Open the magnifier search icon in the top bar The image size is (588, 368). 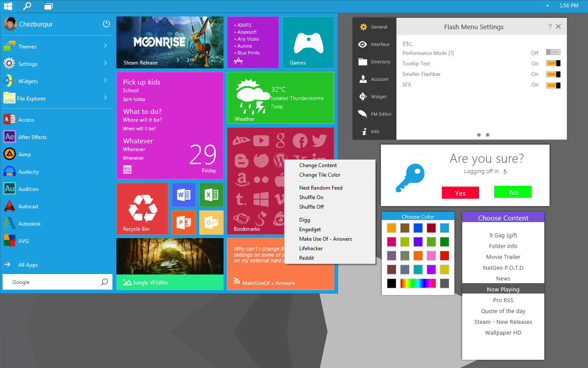pos(27,6)
